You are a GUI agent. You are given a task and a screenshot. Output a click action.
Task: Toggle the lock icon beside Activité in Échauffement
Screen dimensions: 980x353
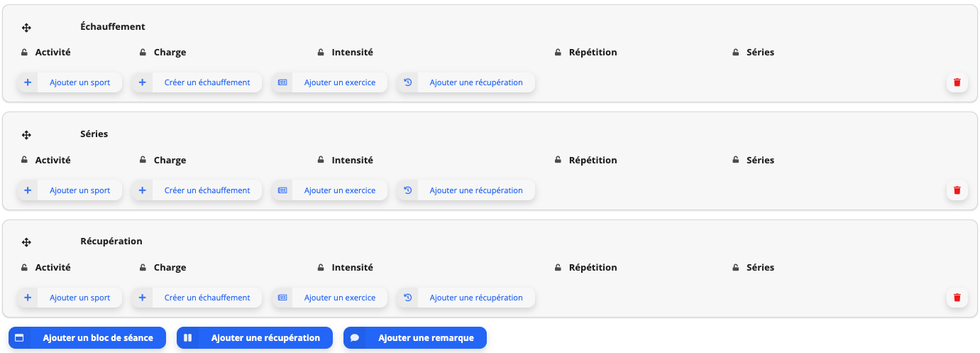point(24,53)
